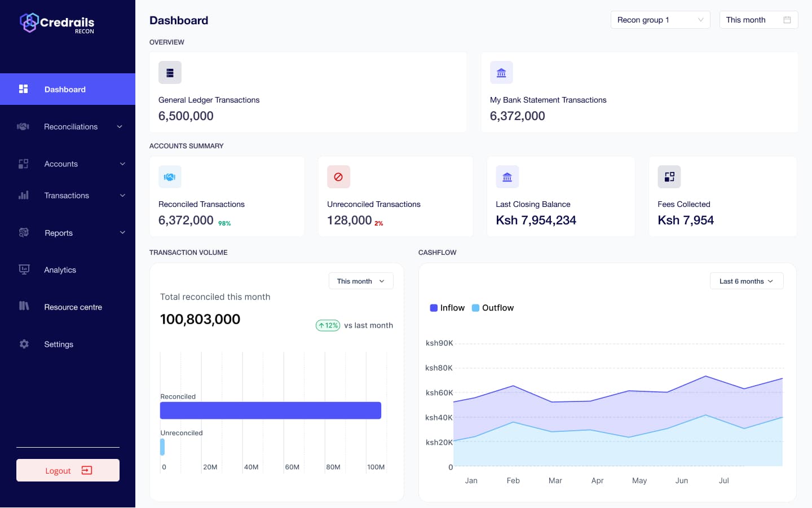Click the 2% unreconciled percentage label
This screenshot has width=812, height=508.
(379, 223)
